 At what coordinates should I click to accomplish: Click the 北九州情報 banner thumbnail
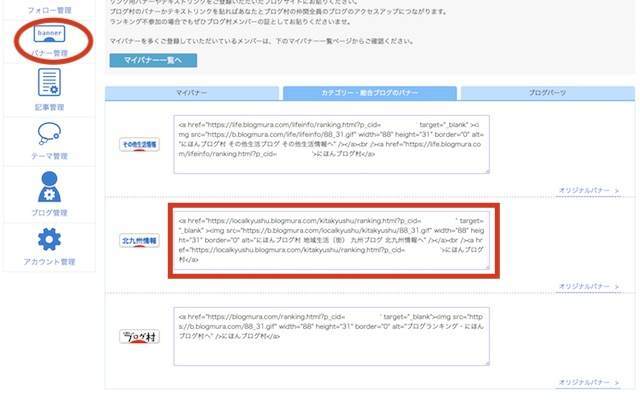coord(139,241)
